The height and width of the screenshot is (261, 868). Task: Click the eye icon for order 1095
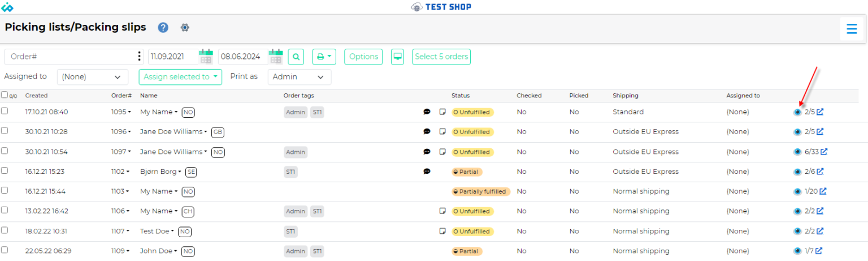tap(797, 112)
